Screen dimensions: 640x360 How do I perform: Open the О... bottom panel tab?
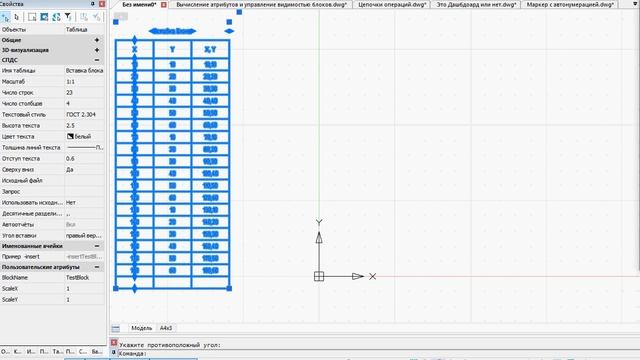click(x=5, y=351)
